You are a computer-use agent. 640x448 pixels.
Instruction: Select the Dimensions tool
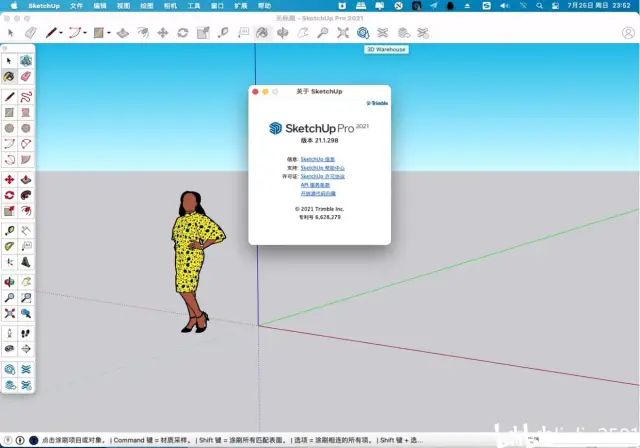point(26,231)
